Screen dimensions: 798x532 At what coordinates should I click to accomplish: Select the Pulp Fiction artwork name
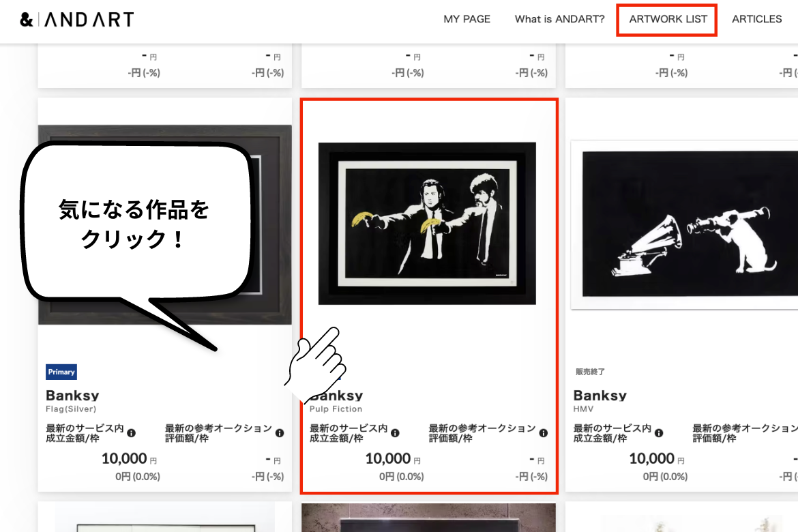336,409
